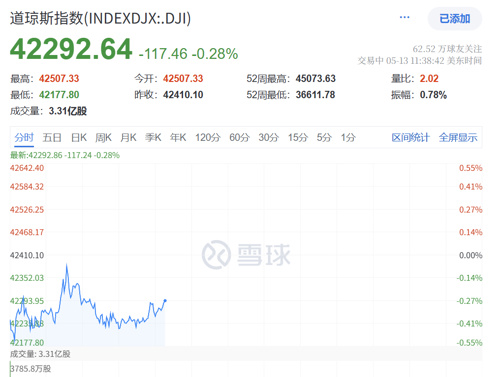Viewport: 500px width, 377px height.
Task: Open the 日K daily candlestick tab
Action: pos(79,137)
